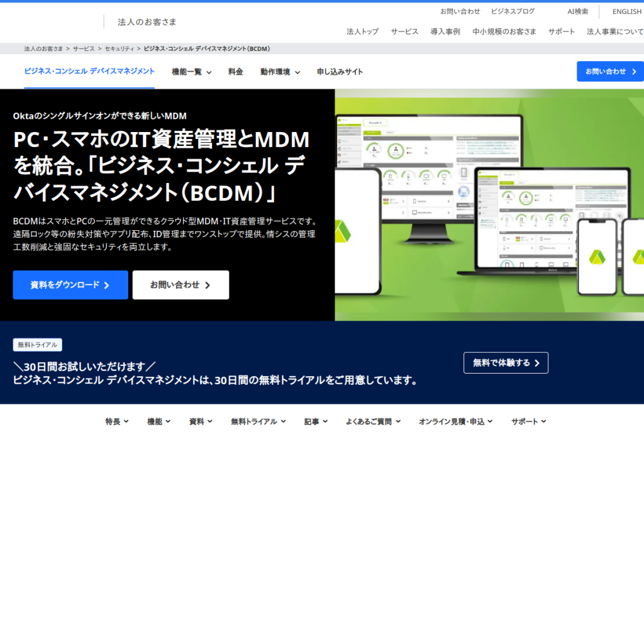Viewport: 644px width, 644px height.
Task: Select ビジネス・コンシェル デバイスマネジメント tab
Action: [89, 72]
